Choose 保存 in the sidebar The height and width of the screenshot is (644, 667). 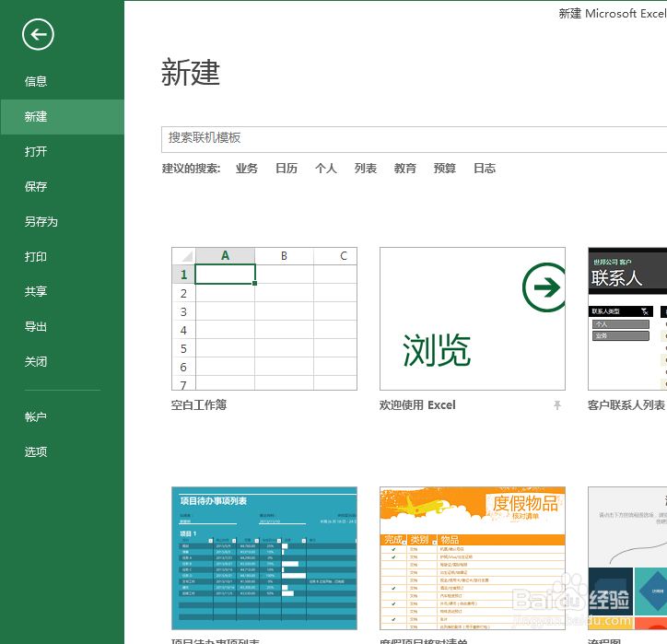click(36, 186)
